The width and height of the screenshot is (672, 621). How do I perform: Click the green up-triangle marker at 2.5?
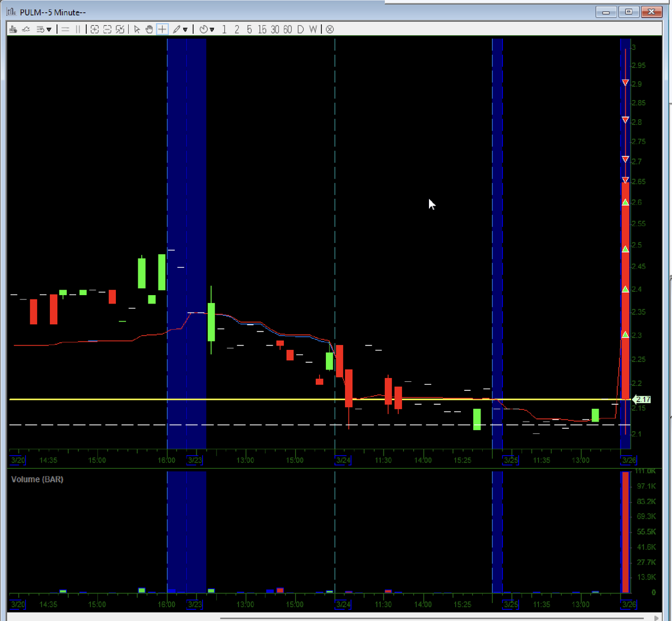click(x=626, y=249)
